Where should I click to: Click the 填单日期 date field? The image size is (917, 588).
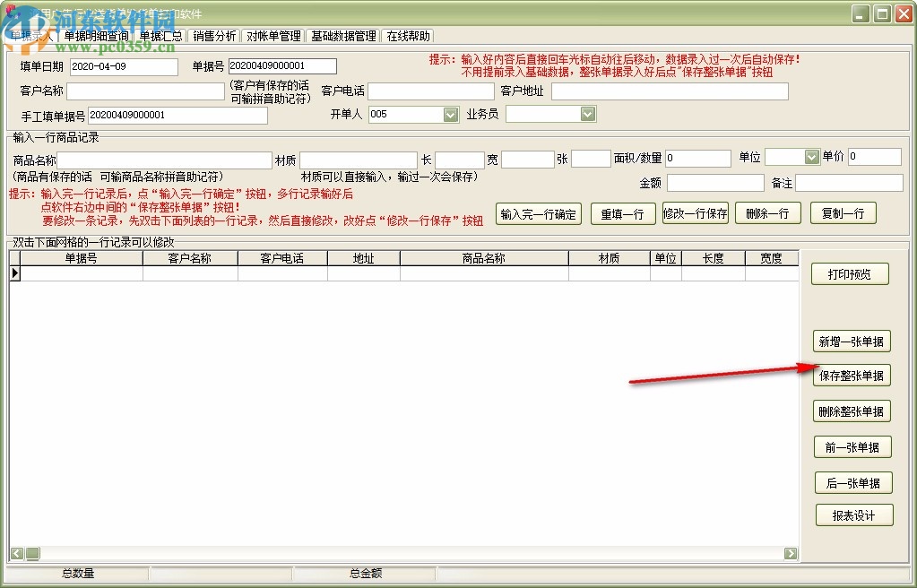[x=124, y=66]
